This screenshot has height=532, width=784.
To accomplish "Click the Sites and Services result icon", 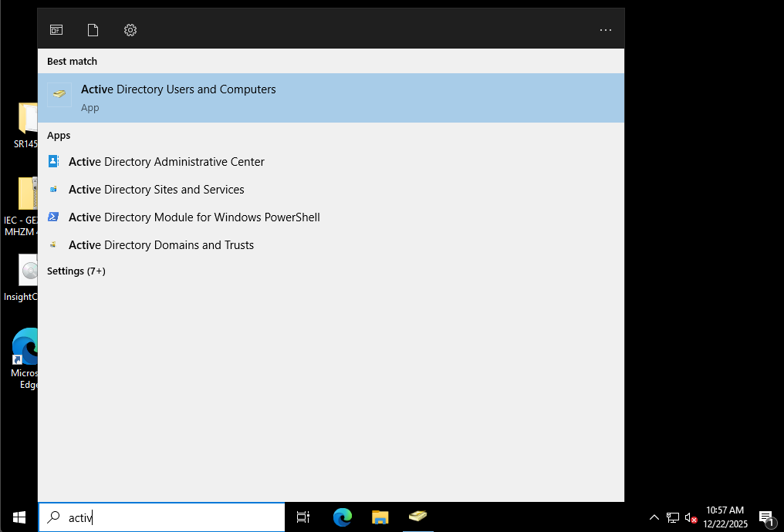I will coord(53,190).
